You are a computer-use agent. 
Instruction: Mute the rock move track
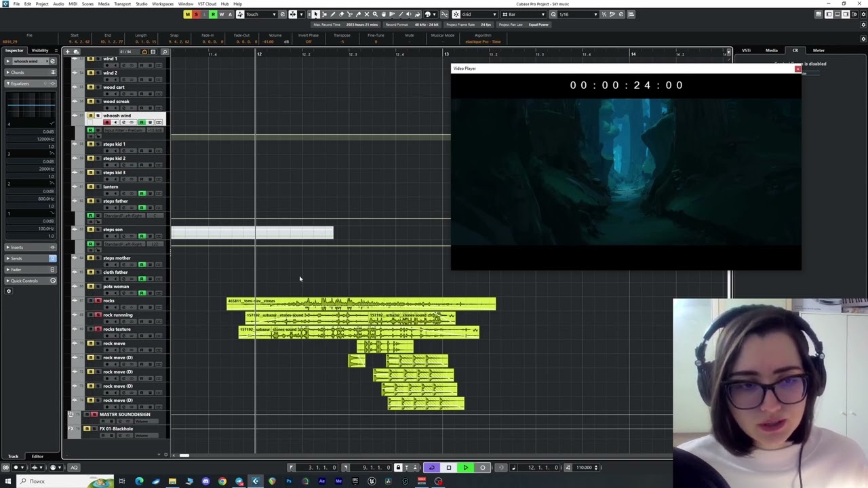[91, 343]
